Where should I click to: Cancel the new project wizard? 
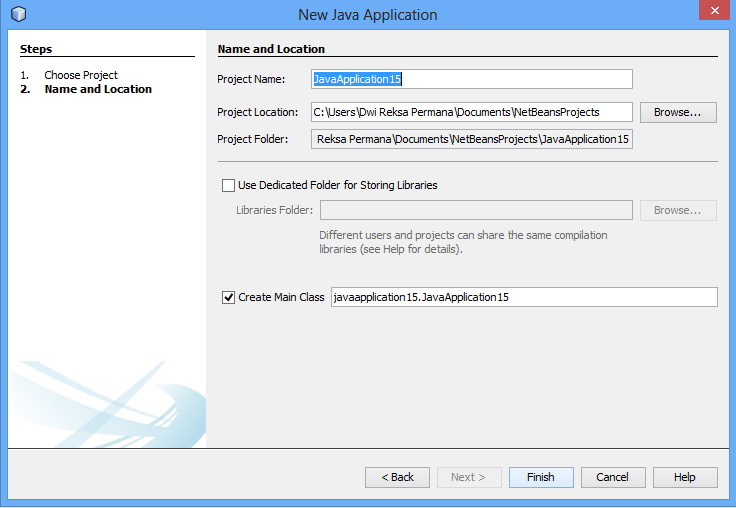coord(613,477)
